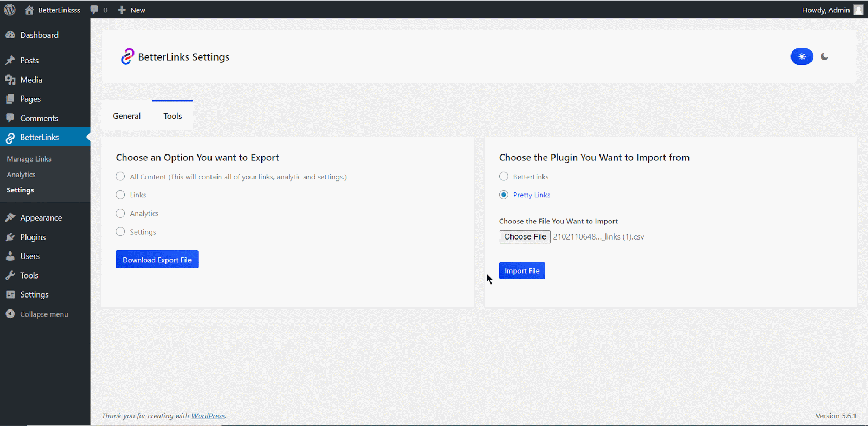Click New in the admin bar

pos(138,10)
